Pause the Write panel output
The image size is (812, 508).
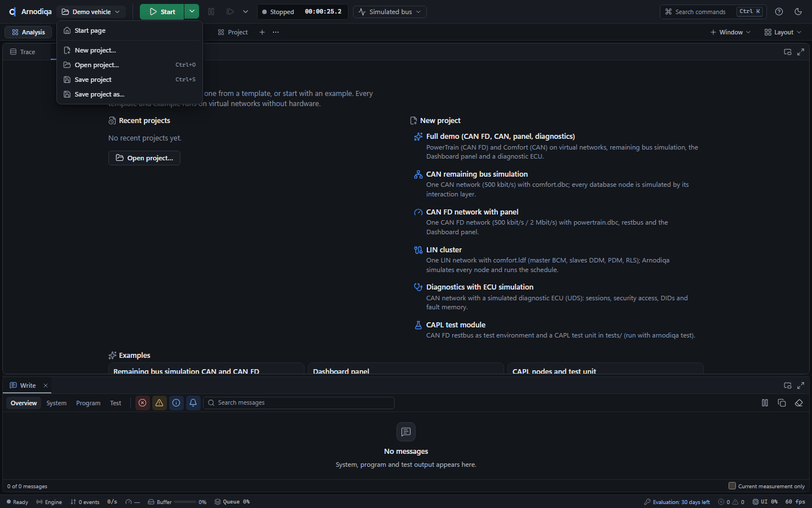[765, 403]
